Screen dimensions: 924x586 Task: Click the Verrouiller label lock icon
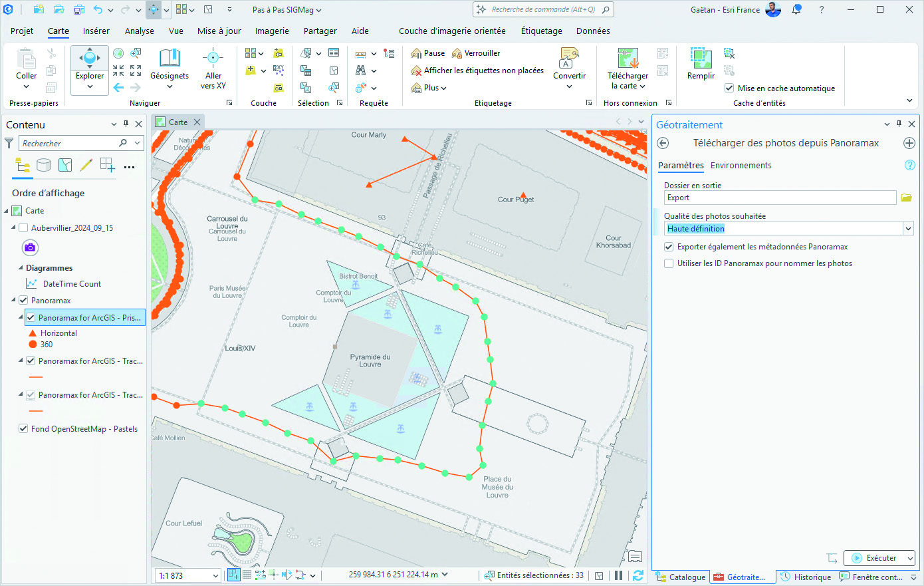457,53
